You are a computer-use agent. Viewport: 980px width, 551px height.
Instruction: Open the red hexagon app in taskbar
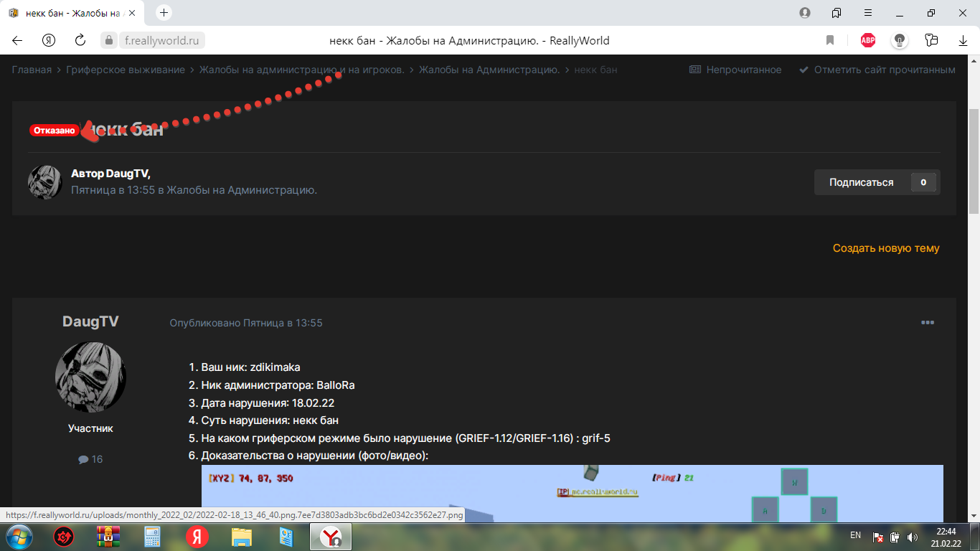pyautogui.click(x=64, y=536)
